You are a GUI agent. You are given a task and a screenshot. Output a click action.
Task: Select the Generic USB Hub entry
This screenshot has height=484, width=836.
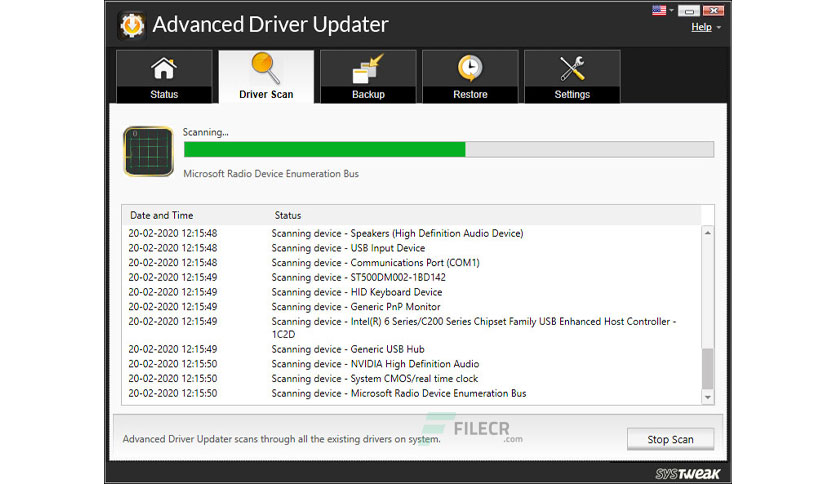412,349
